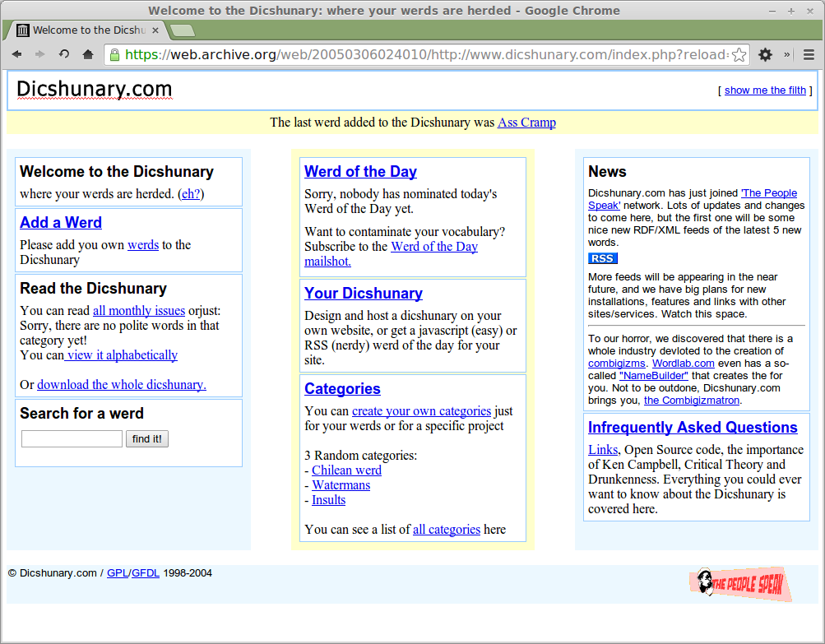
Task: Click download the whole dicshunary link
Action: coord(122,385)
